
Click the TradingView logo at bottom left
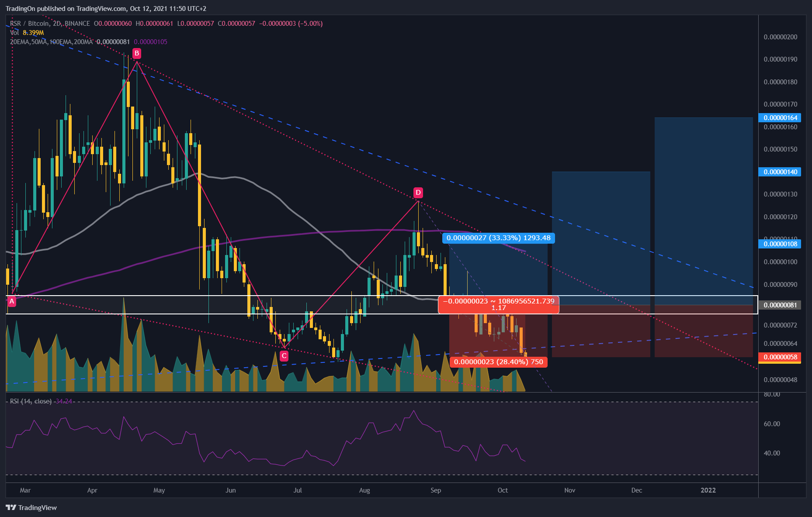coord(31,507)
